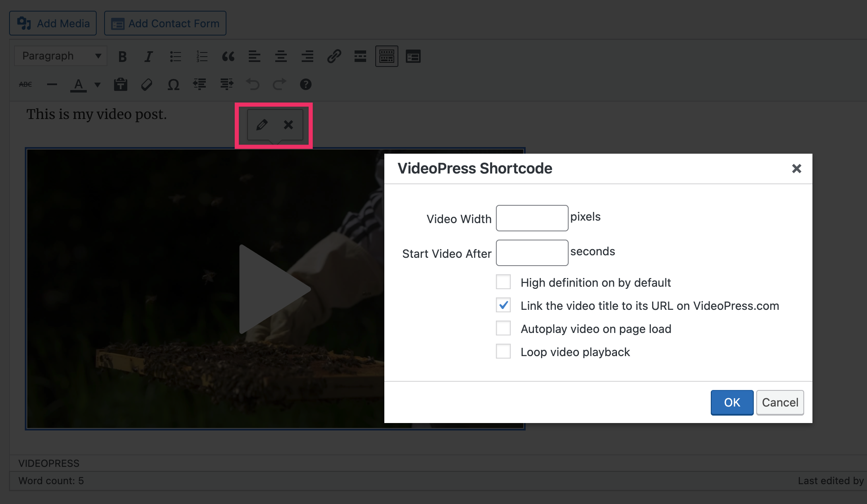This screenshot has height=504, width=867.
Task: Open the Paragraph style dropdown
Action: click(60, 55)
